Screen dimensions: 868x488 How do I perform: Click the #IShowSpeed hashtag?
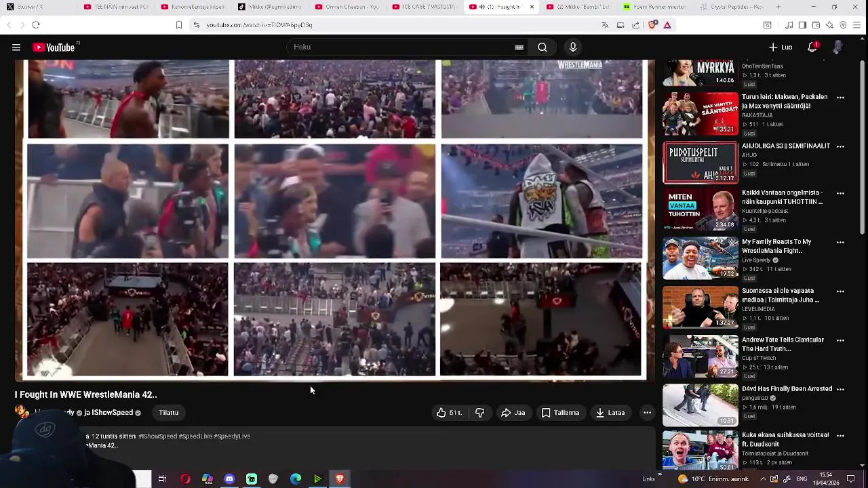(x=157, y=436)
